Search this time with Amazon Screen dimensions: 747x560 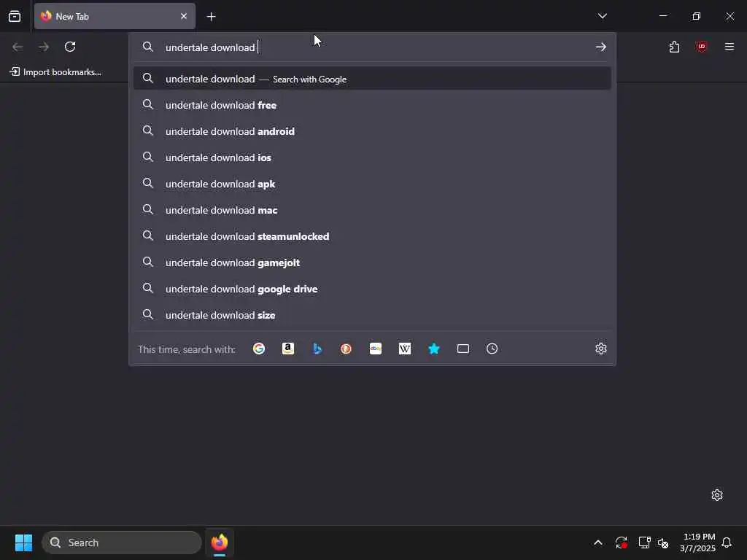coord(287,349)
